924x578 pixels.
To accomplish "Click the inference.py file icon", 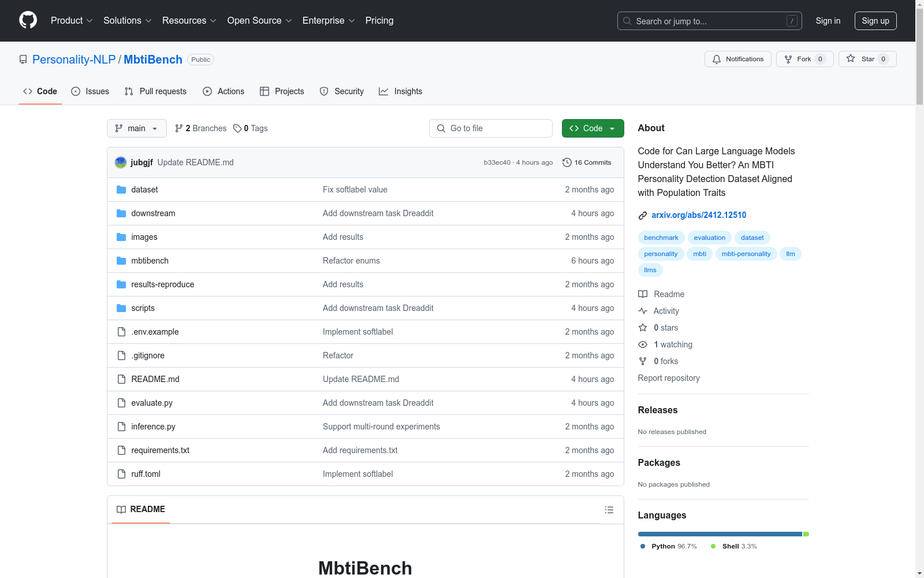I will click(x=121, y=427).
